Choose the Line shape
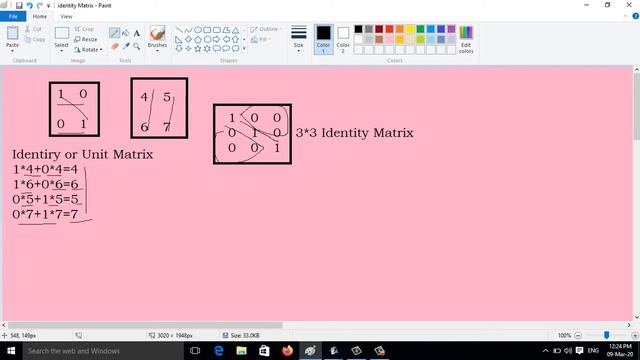Screen dimensions: 640x360 [179, 30]
